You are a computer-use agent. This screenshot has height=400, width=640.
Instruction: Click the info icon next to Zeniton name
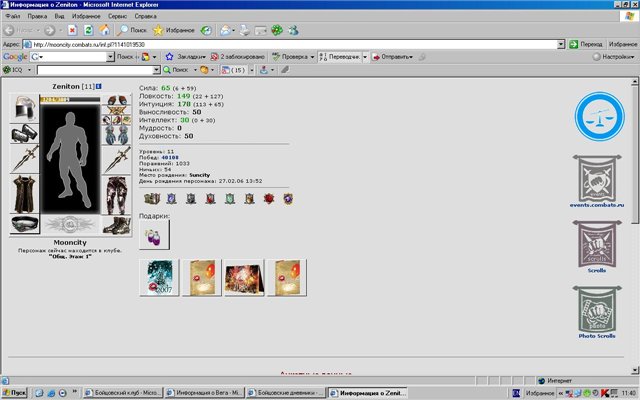98,87
